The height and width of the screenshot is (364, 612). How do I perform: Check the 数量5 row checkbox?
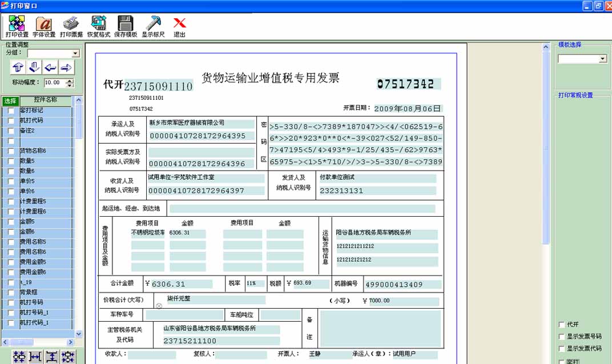(11, 161)
